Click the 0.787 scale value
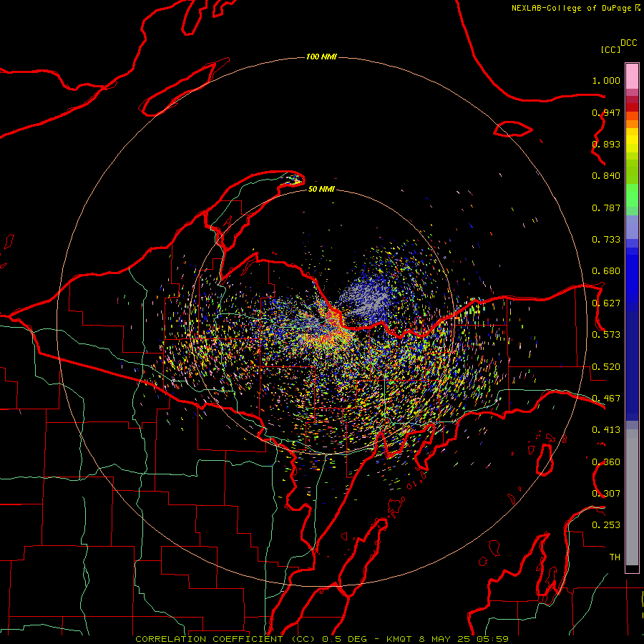 pos(606,208)
